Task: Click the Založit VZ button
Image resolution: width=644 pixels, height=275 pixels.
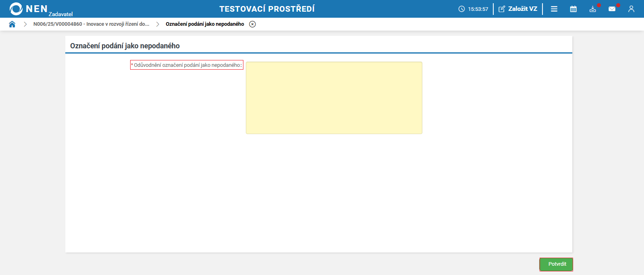Action: coord(518,9)
